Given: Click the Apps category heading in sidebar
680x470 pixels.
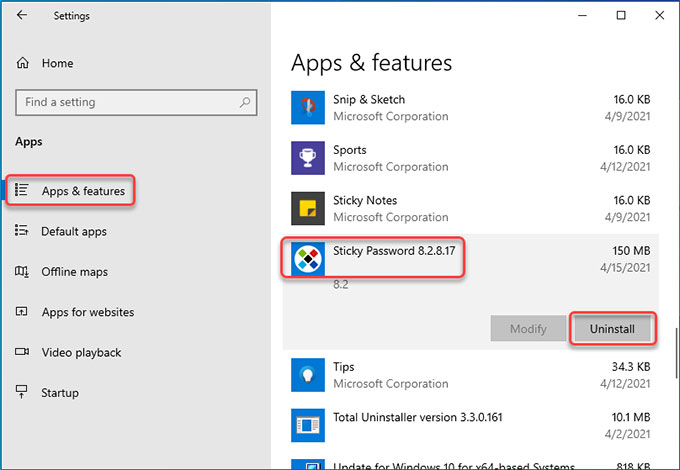Looking at the screenshot, I should coord(29,142).
